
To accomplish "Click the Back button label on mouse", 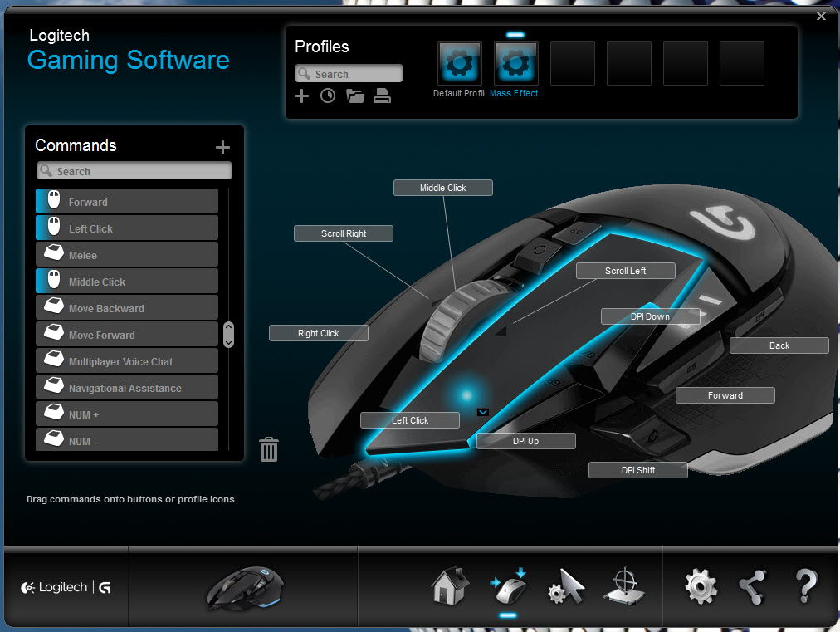I will click(779, 345).
